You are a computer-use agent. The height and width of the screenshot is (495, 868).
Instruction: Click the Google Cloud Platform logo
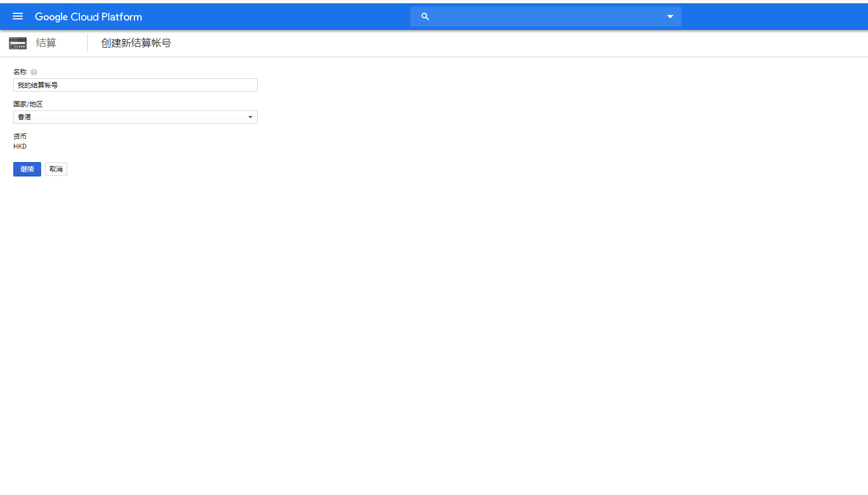(x=88, y=17)
